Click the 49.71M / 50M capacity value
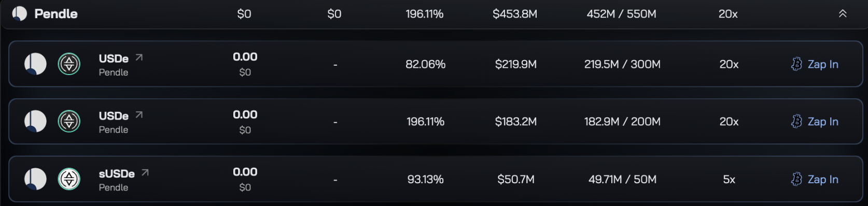 (622, 179)
